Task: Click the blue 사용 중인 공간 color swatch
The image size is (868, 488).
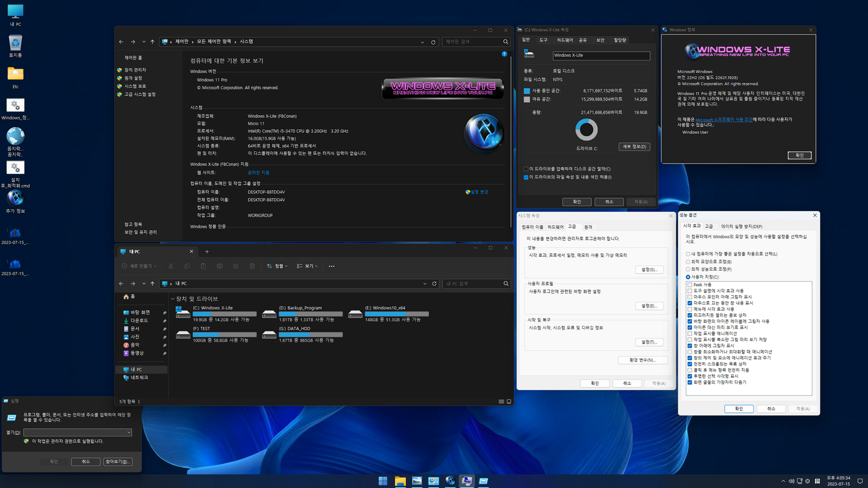Action: coord(527,91)
